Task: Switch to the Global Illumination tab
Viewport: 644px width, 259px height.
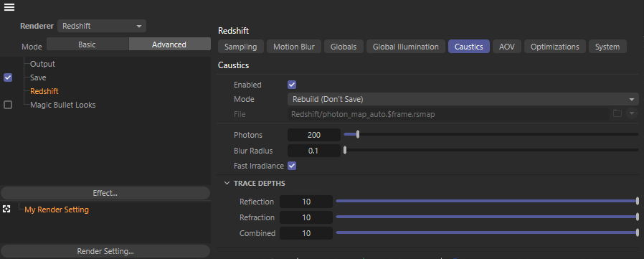Action: (405, 47)
